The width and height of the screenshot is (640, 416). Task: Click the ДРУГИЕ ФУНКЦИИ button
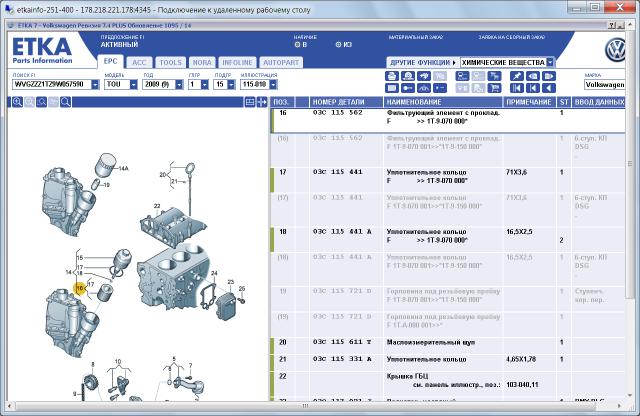[x=423, y=62]
